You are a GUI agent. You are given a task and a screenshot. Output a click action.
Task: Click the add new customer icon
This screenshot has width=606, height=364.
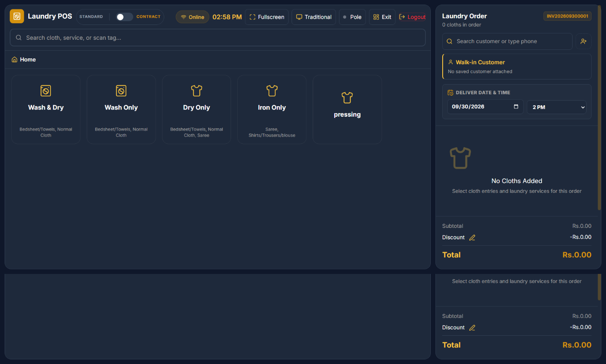tap(584, 41)
